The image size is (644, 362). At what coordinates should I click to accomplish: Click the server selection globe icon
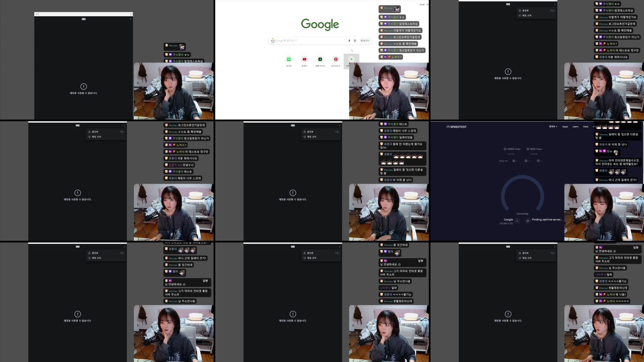(x=527, y=221)
